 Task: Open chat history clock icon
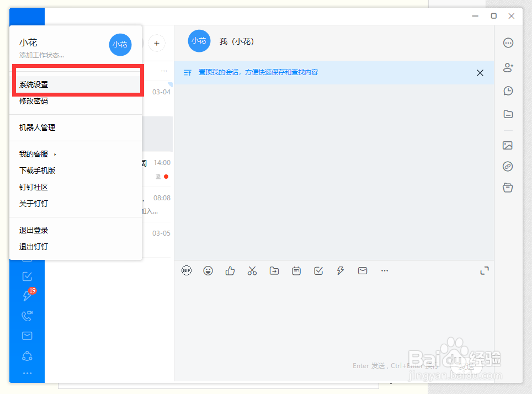[508, 90]
